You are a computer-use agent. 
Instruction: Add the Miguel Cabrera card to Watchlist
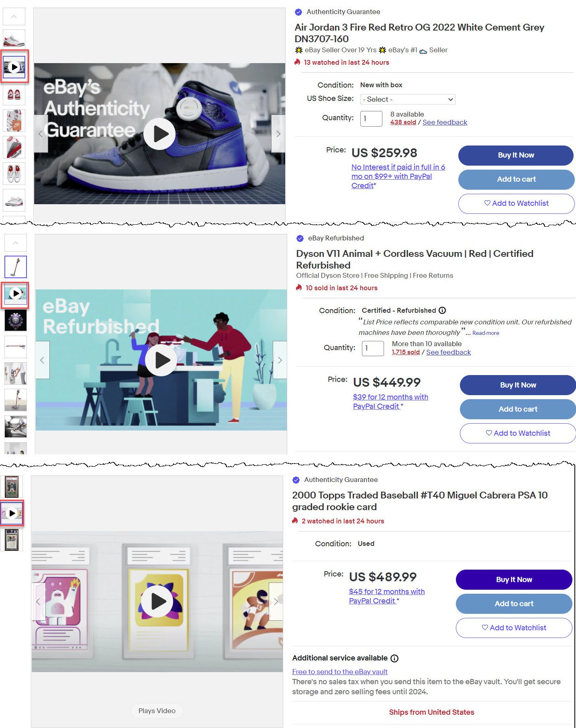pyautogui.click(x=514, y=628)
